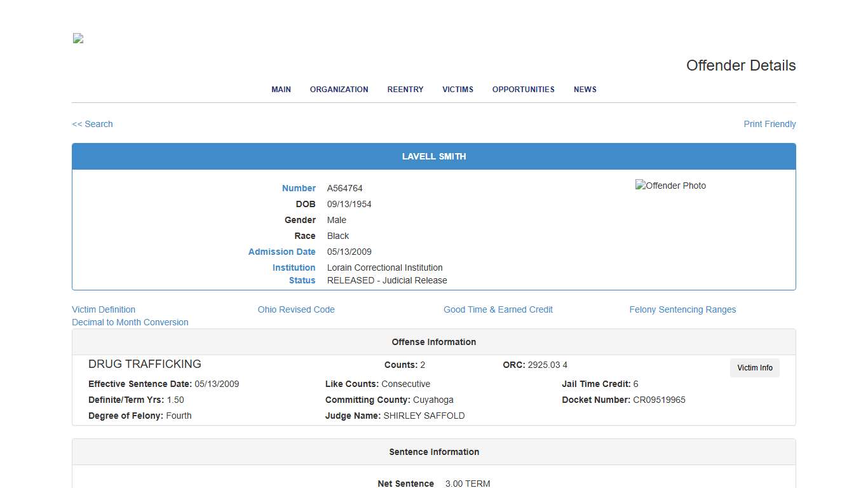This screenshot has height=488, width=868.
Task: Click the Victim Info button
Action: point(754,368)
